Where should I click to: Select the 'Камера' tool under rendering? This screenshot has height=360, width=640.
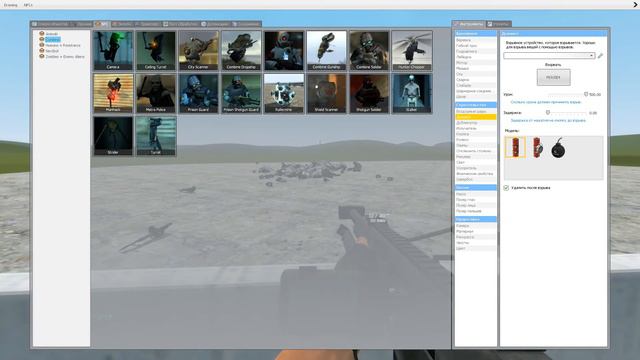[476, 226]
